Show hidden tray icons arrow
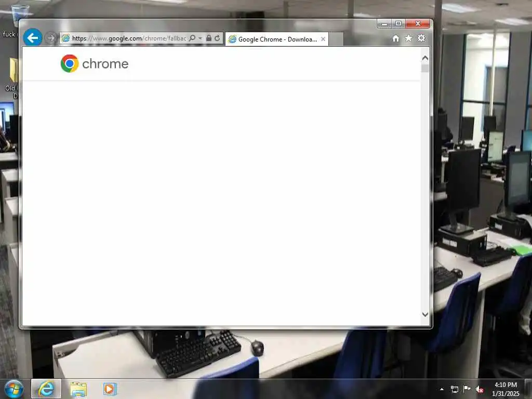Screen dimensions: 532x399 tap(442, 389)
